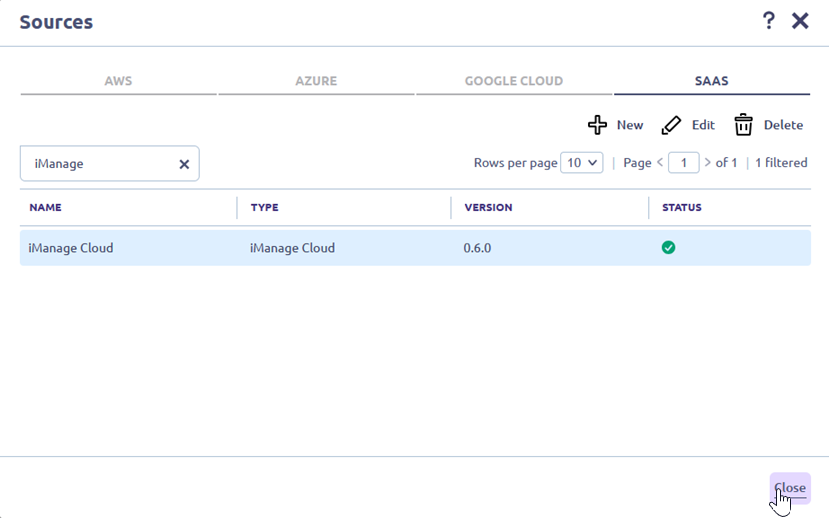Image resolution: width=829 pixels, height=518 pixels.
Task: Sort by the NAME column header
Action: (45, 207)
